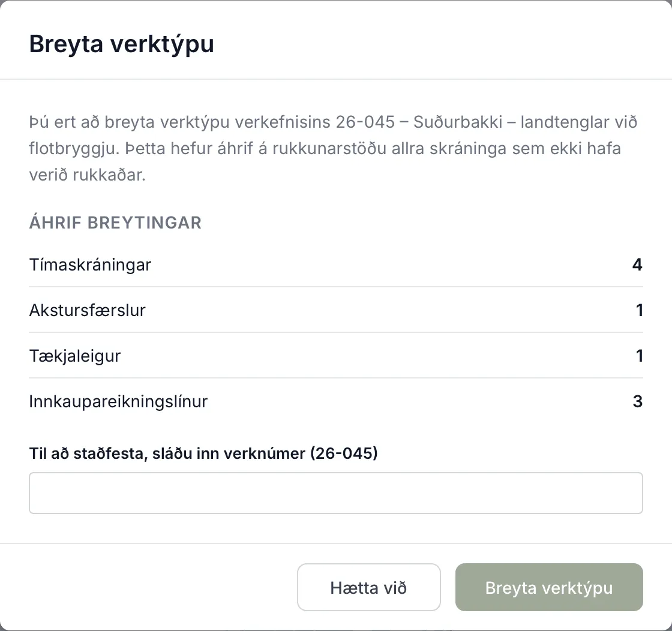The width and height of the screenshot is (672, 631).
Task: Click the Akstursfærslur count value 1
Action: click(639, 310)
